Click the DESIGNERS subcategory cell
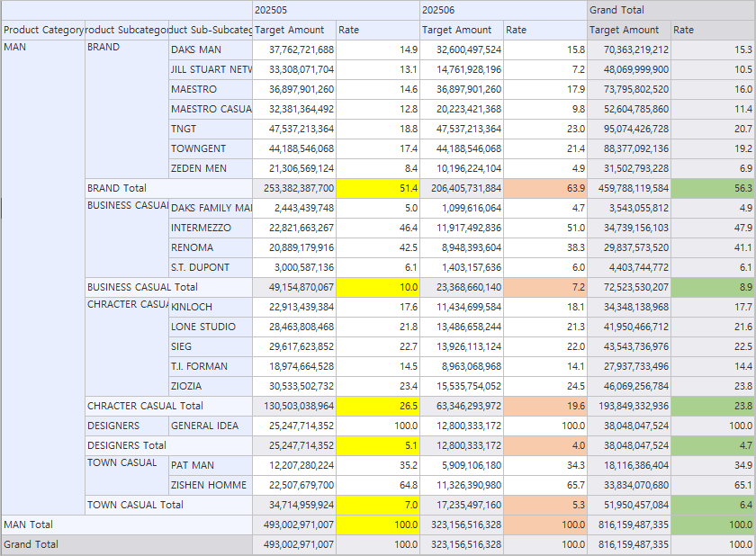This screenshot has width=756, height=556. click(x=127, y=426)
